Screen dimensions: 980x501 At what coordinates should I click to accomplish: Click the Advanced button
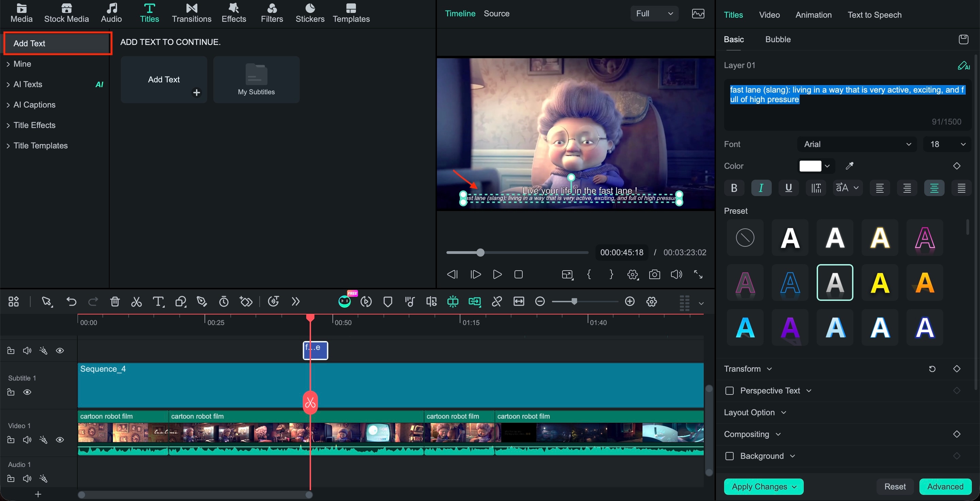pyautogui.click(x=945, y=487)
